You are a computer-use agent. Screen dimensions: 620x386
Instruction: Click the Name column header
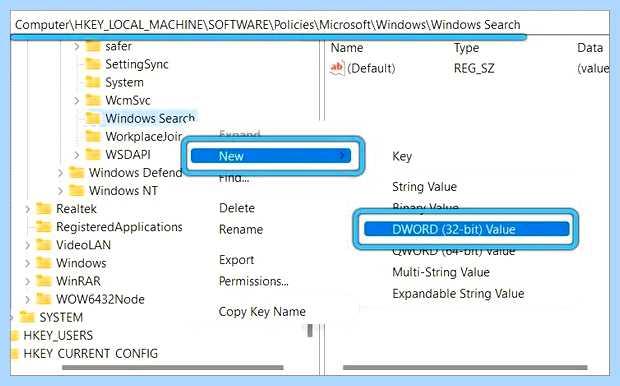347,48
